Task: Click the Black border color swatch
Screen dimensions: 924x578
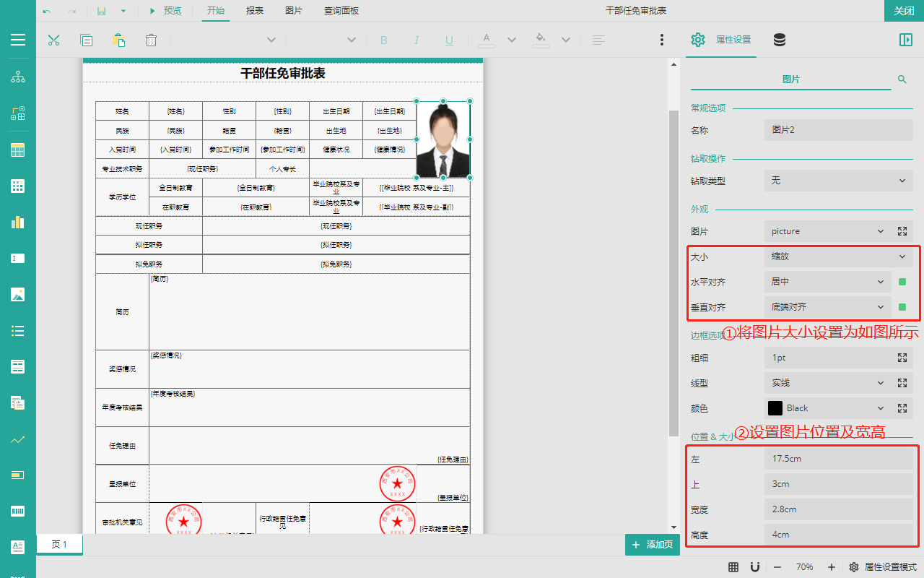Action: tap(775, 408)
